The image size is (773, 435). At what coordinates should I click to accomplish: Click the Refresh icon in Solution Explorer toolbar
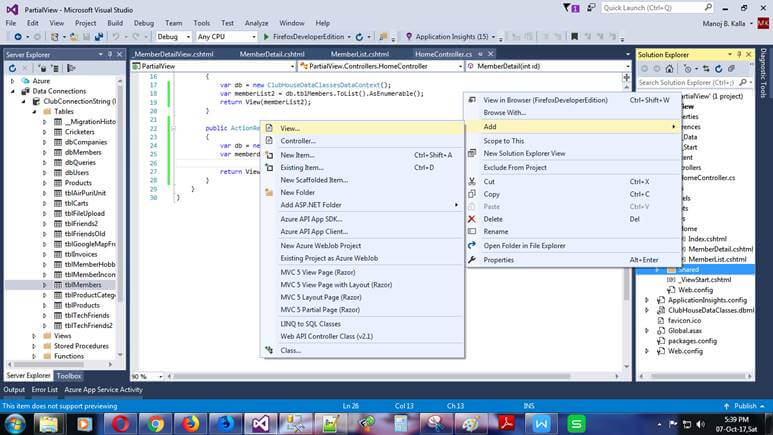coord(718,69)
